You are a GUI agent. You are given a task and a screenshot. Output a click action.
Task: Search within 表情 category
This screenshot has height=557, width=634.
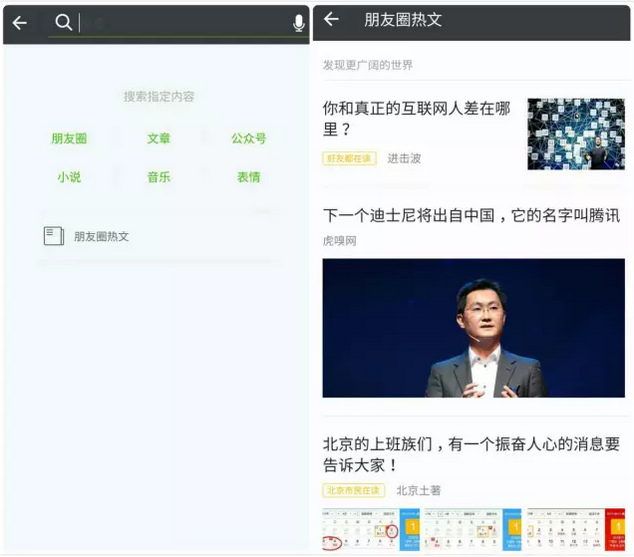pos(249,177)
